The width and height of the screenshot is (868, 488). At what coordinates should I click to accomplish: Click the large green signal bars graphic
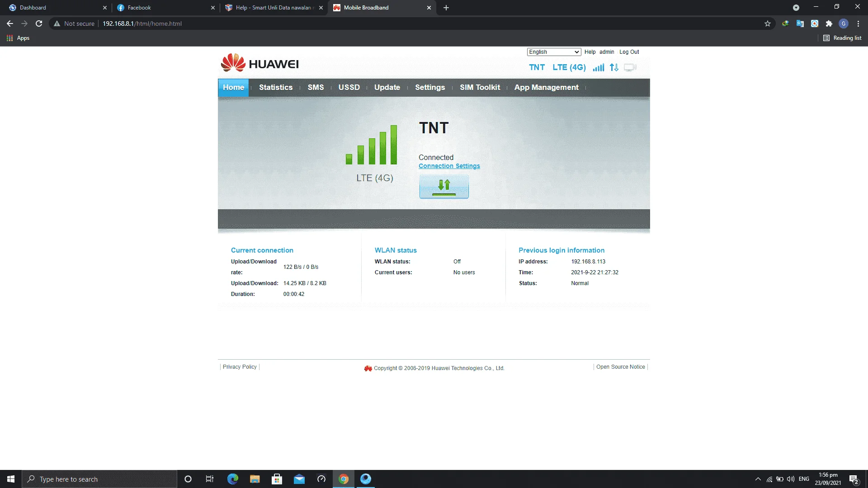pos(371,145)
